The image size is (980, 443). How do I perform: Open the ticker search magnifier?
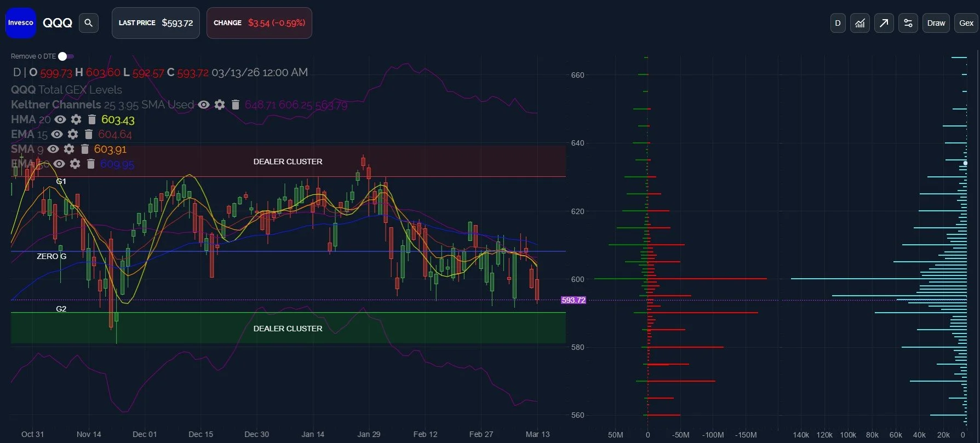pos(89,23)
